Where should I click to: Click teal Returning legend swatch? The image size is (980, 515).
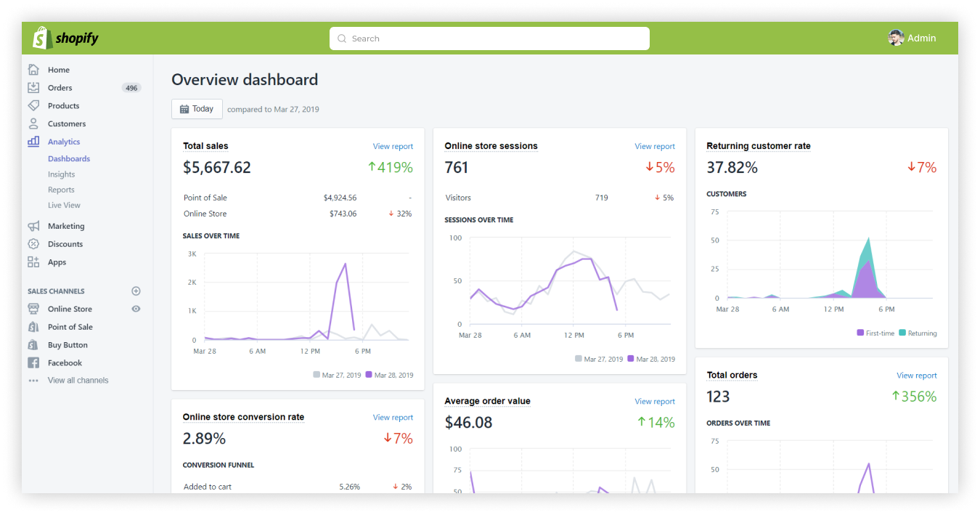[x=902, y=333]
